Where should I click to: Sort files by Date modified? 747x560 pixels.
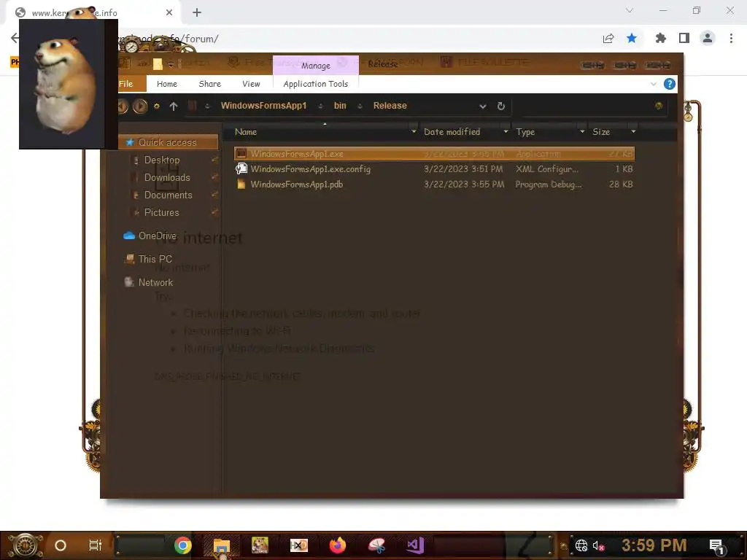pos(452,132)
